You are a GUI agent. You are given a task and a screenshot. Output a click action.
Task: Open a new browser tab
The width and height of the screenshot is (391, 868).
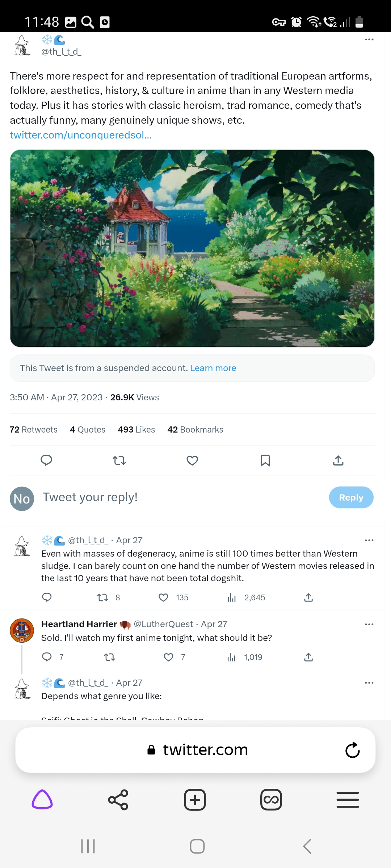[195, 800]
